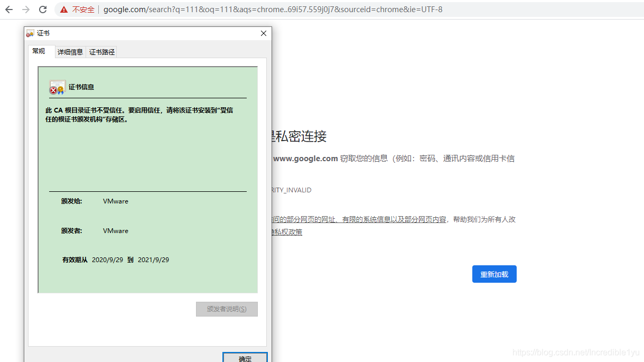Click issuer value VMware beside 颁发者
The width and height of the screenshot is (644, 362).
pyautogui.click(x=116, y=231)
